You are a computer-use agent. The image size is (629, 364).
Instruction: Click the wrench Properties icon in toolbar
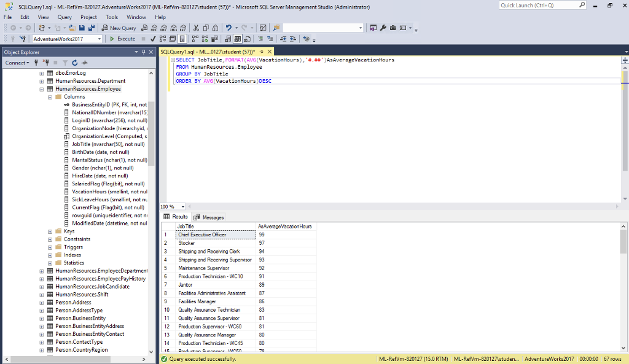tap(383, 28)
